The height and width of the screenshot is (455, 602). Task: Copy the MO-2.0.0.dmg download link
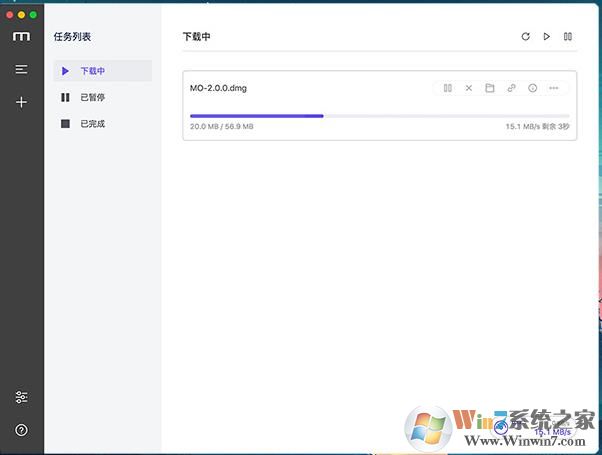[x=511, y=88]
